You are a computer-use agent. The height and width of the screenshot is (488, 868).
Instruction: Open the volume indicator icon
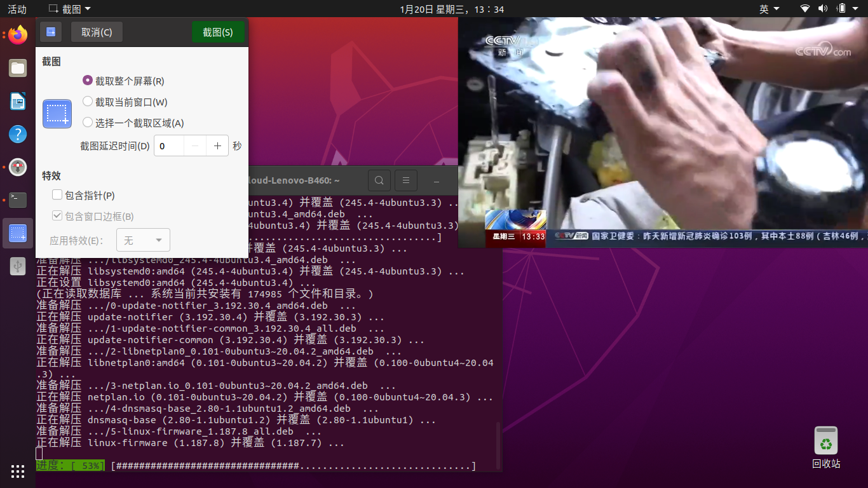pos(823,9)
